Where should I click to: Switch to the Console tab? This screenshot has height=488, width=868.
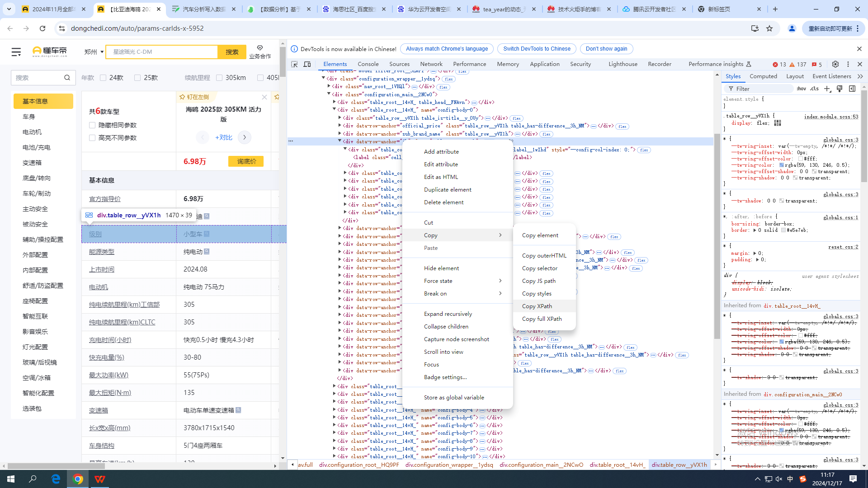click(368, 64)
